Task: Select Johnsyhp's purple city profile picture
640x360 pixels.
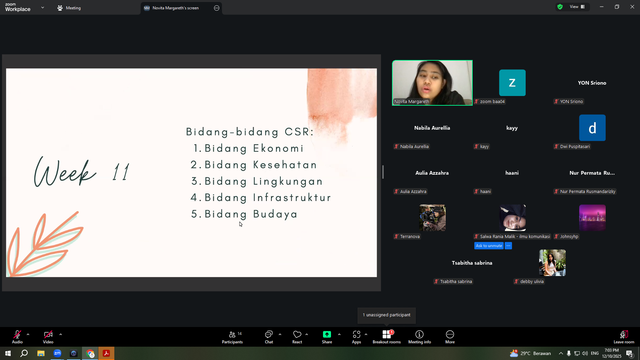Action: coord(592,218)
